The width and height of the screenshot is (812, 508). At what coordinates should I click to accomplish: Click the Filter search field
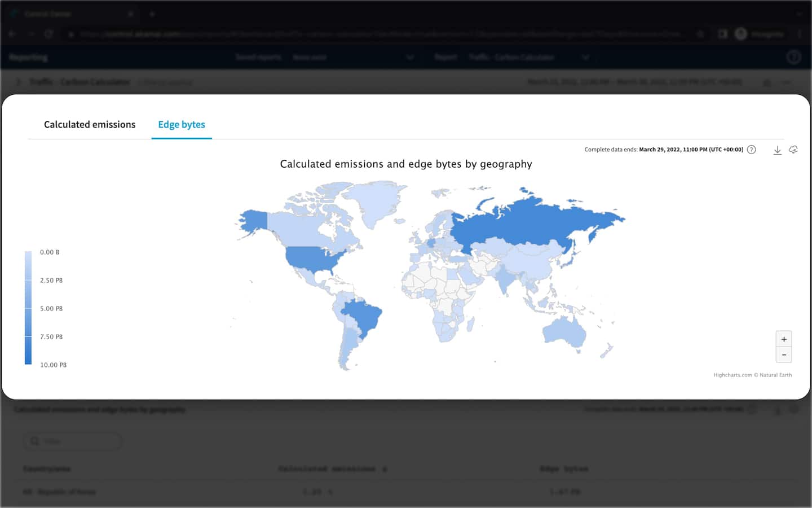(x=73, y=441)
